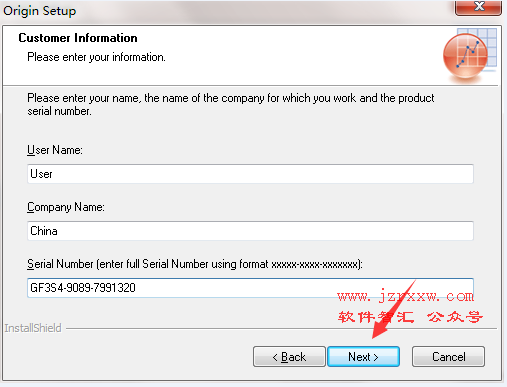Click the Company Name label
This screenshot has height=387, width=507.
pyautogui.click(x=66, y=207)
